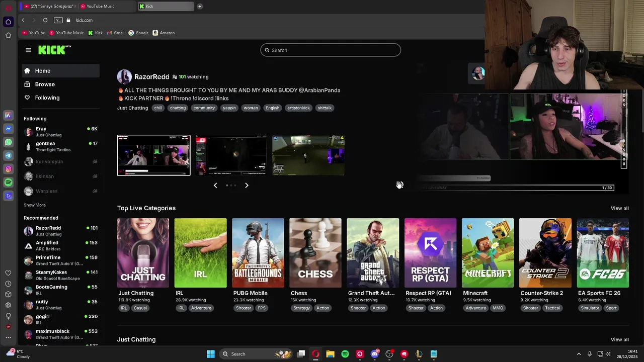The image size is (644, 362).
Task: Open the Kick bookmark in bookmarks bar
Action: pyautogui.click(x=95, y=33)
